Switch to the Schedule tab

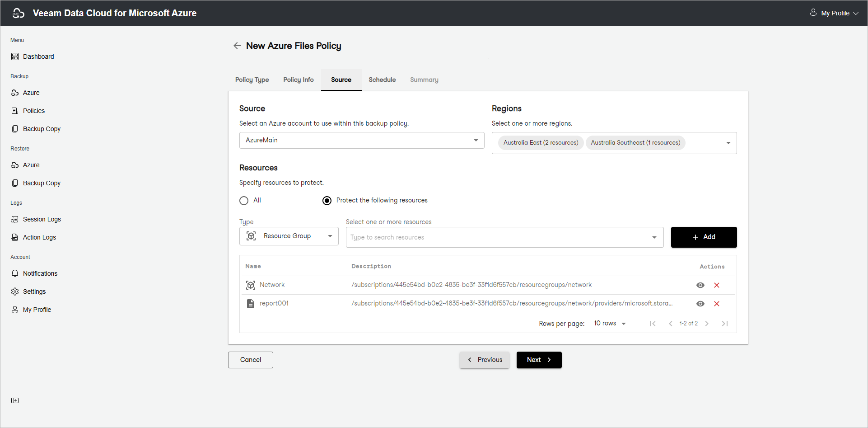click(382, 80)
